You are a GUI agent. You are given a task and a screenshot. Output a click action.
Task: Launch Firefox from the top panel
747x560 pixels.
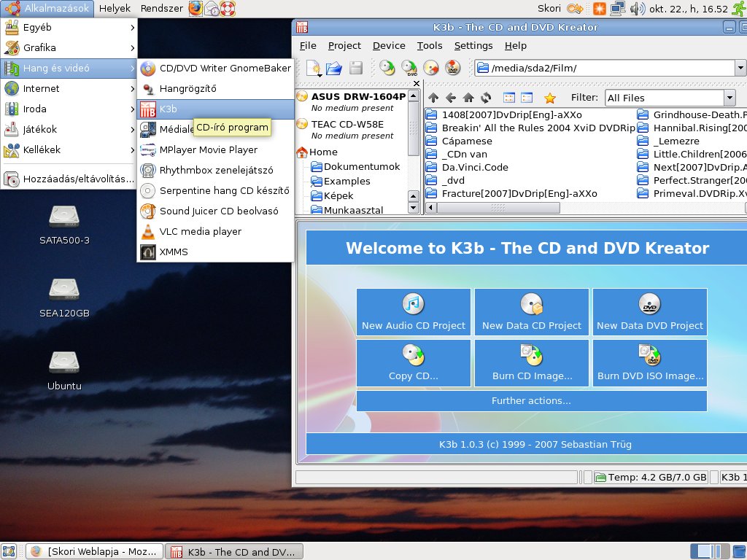tap(196, 9)
